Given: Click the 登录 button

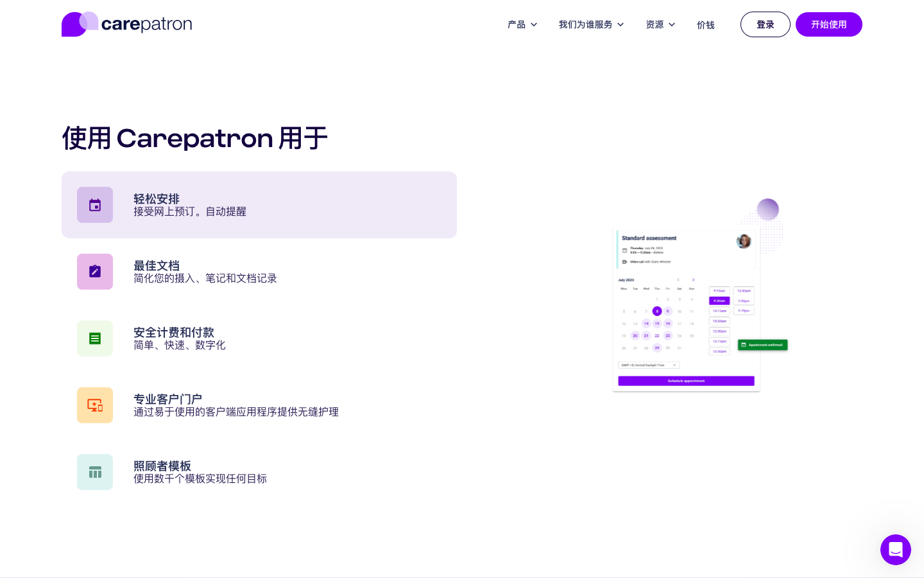Looking at the screenshot, I should coord(766,24).
